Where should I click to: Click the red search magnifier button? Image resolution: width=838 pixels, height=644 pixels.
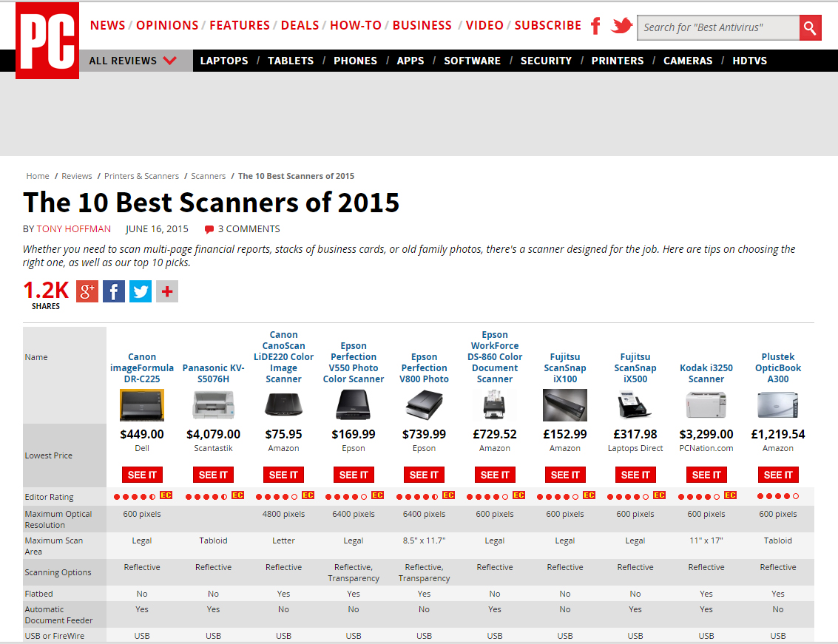point(810,28)
